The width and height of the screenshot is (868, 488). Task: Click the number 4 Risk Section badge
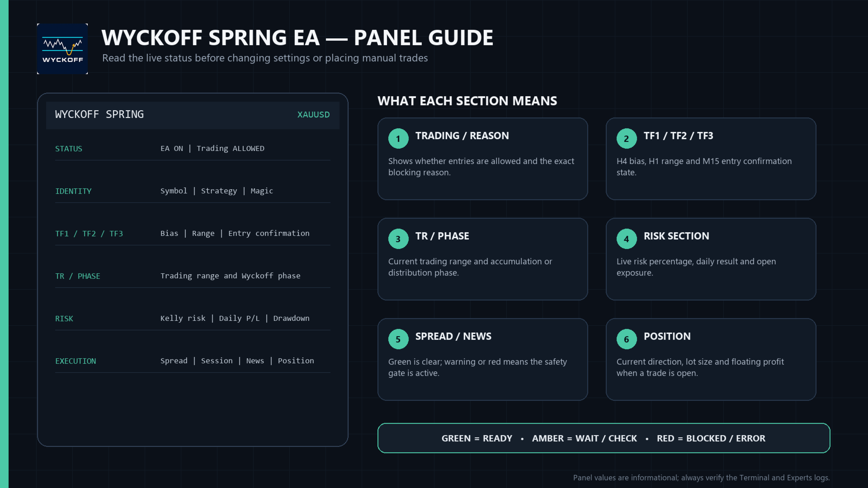pos(627,239)
